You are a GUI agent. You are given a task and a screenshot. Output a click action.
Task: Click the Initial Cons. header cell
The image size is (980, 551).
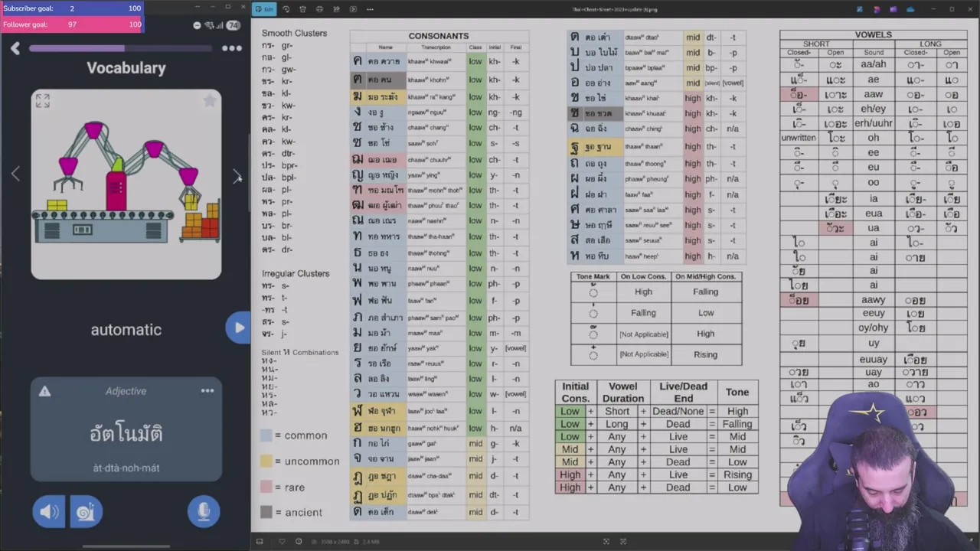click(576, 392)
